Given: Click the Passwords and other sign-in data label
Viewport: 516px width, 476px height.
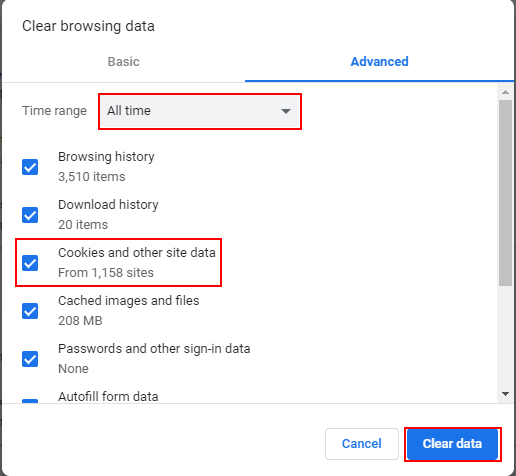Looking at the screenshot, I should [x=154, y=349].
